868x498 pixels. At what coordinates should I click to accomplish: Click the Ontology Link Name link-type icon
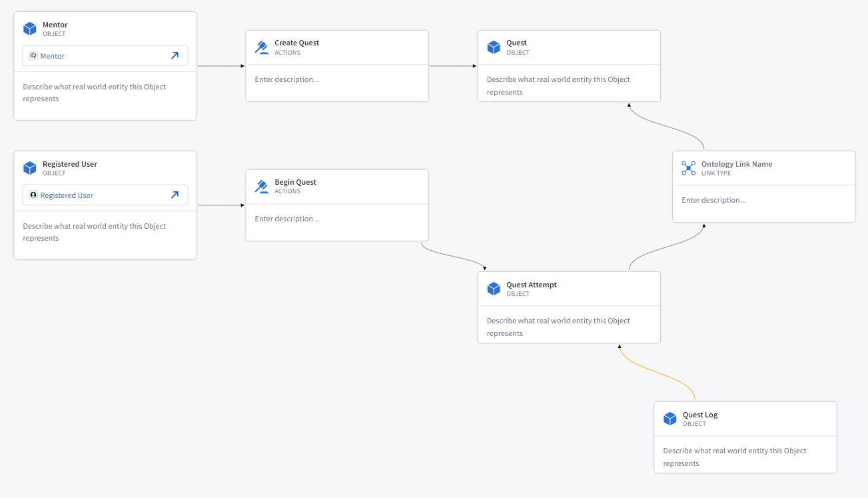click(x=688, y=168)
